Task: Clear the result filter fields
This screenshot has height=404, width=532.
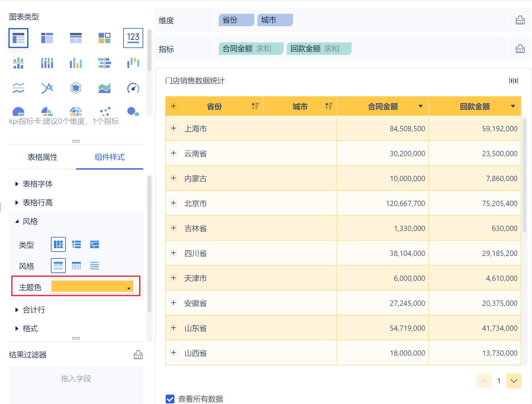Action: point(138,355)
